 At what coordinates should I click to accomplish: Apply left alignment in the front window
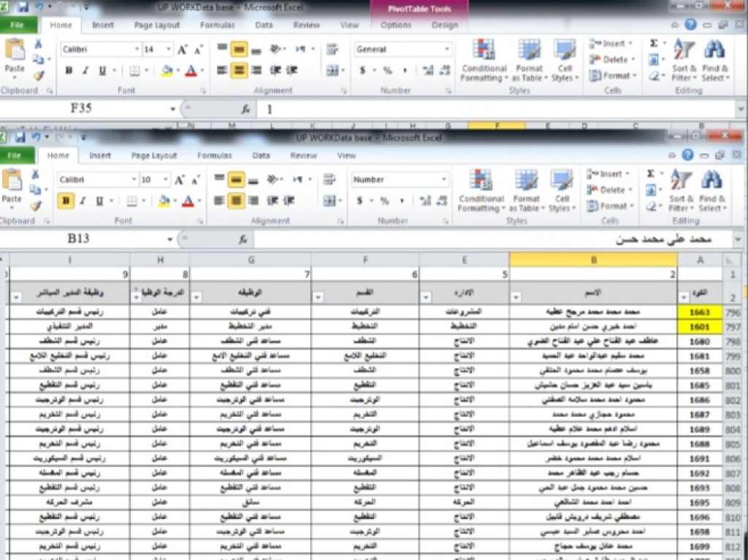coord(219,200)
